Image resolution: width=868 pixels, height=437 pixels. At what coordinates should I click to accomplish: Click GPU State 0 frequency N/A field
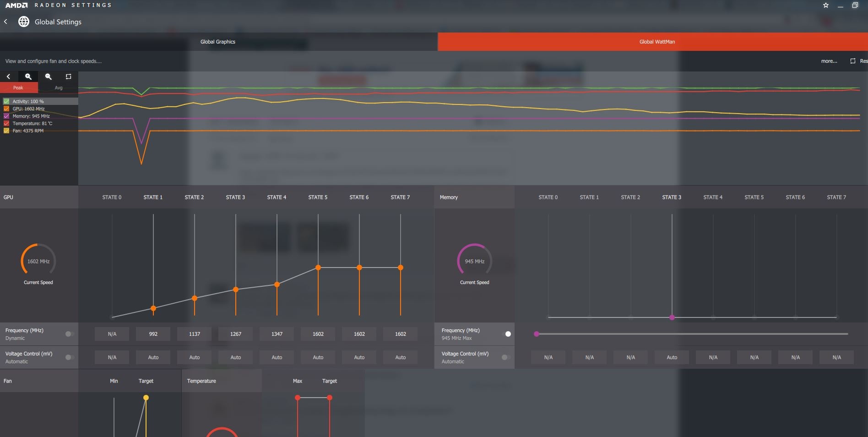tap(112, 334)
